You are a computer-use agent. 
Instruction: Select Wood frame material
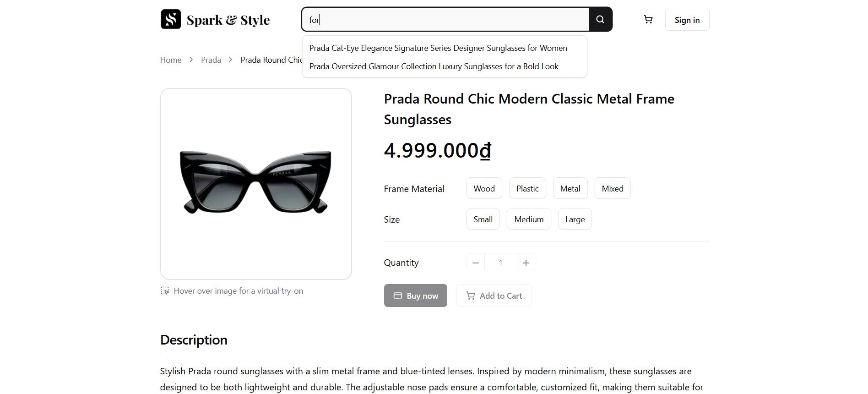coord(484,188)
